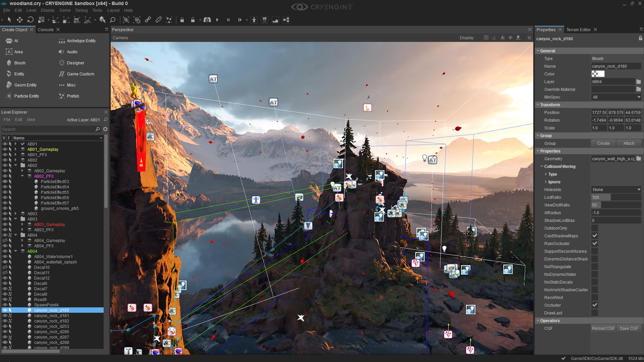Toggle CastShadowMaps checkbox in Properties
The width and height of the screenshot is (644, 362).
pos(594,236)
